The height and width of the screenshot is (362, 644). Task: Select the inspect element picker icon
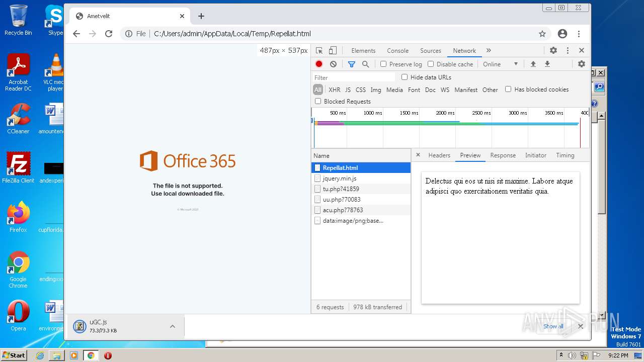click(x=319, y=50)
